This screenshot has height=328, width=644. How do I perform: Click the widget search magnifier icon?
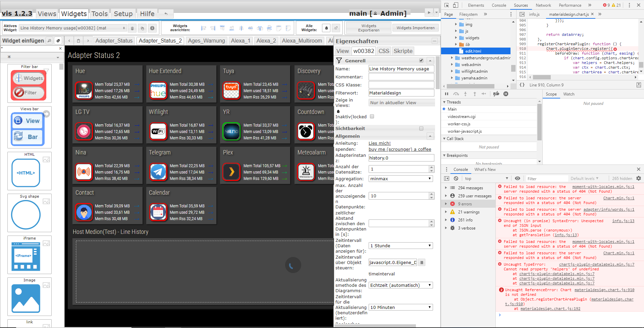tap(49, 41)
